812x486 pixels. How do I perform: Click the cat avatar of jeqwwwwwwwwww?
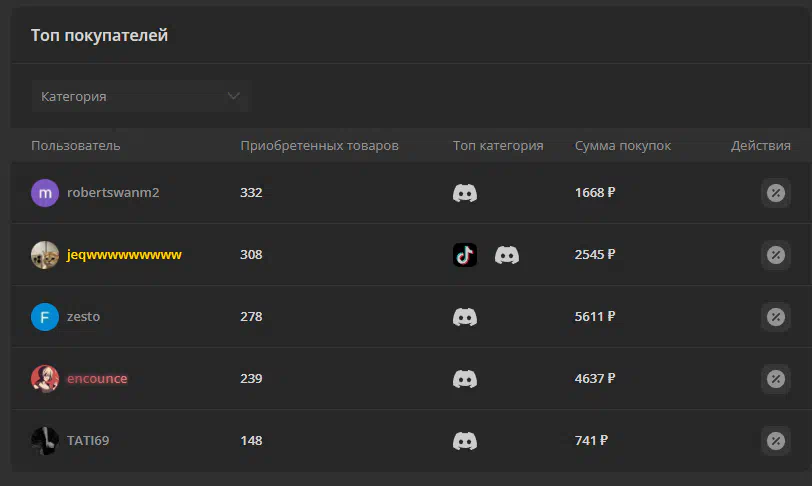pos(45,255)
